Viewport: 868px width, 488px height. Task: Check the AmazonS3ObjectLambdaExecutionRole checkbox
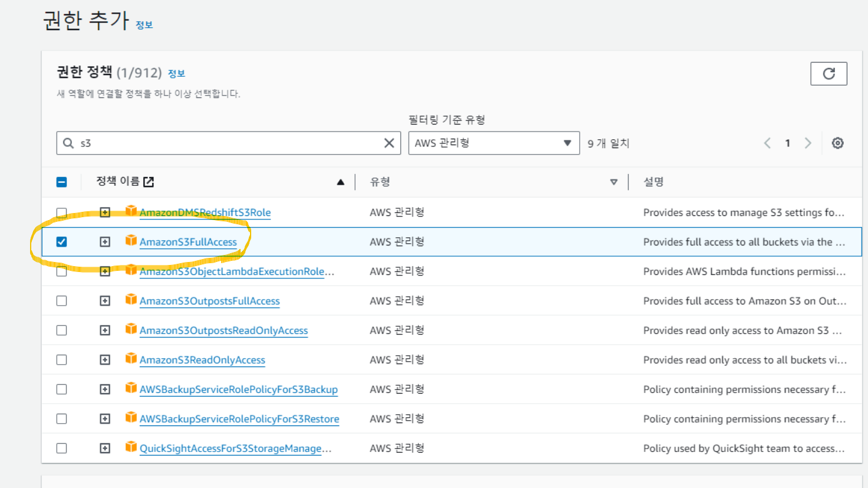point(61,271)
